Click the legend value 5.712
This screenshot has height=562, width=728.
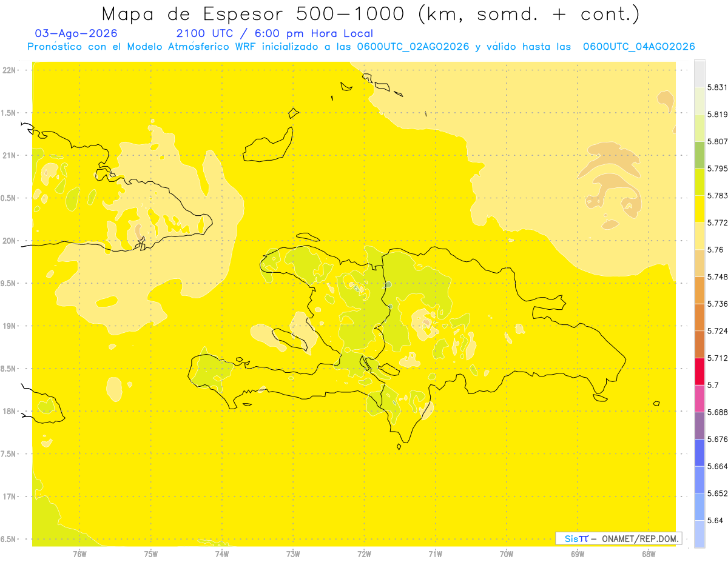tap(718, 358)
